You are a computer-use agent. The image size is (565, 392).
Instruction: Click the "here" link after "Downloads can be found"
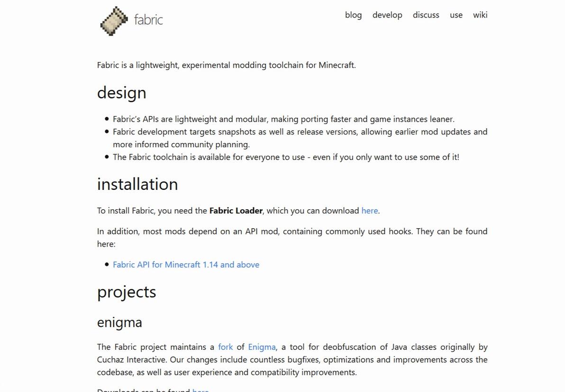tap(200, 390)
